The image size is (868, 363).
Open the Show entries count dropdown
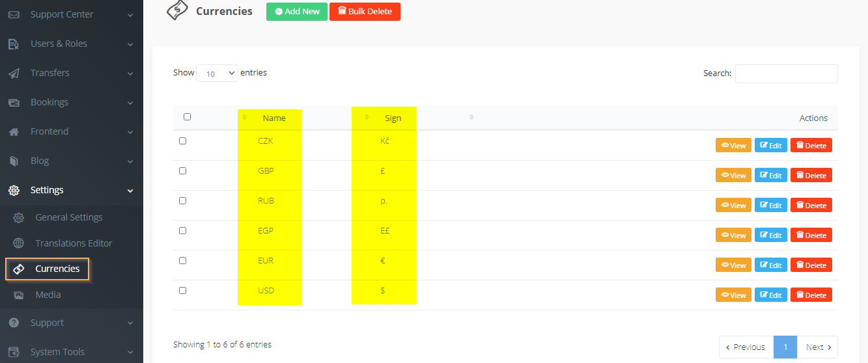tap(217, 74)
